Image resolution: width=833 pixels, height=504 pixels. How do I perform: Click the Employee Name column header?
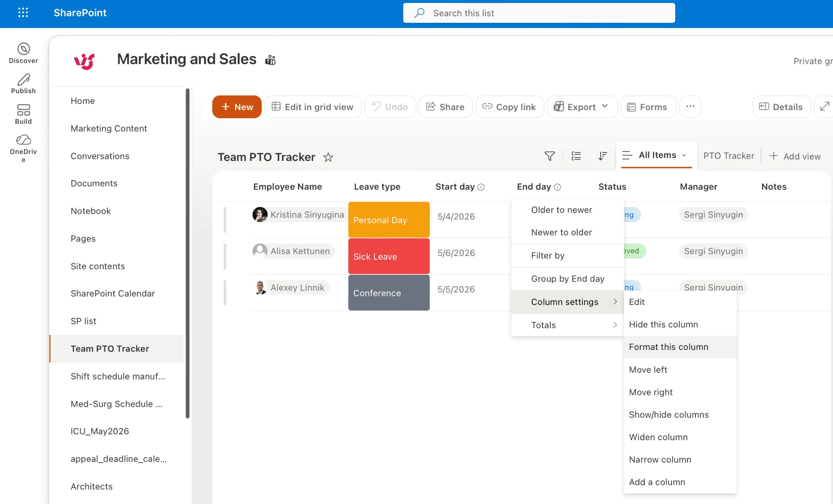[x=288, y=187]
